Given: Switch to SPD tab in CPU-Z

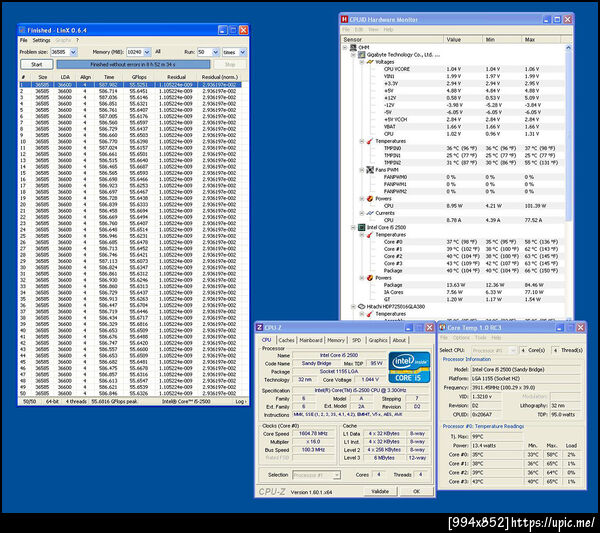Looking at the screenshot, I should pos(356,340).
